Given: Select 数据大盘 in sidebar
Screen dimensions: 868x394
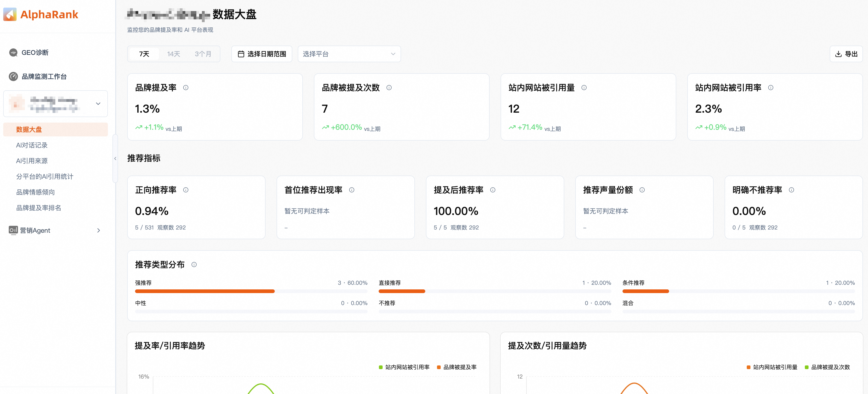Looking at the screenshot, I should coord(56,129).
